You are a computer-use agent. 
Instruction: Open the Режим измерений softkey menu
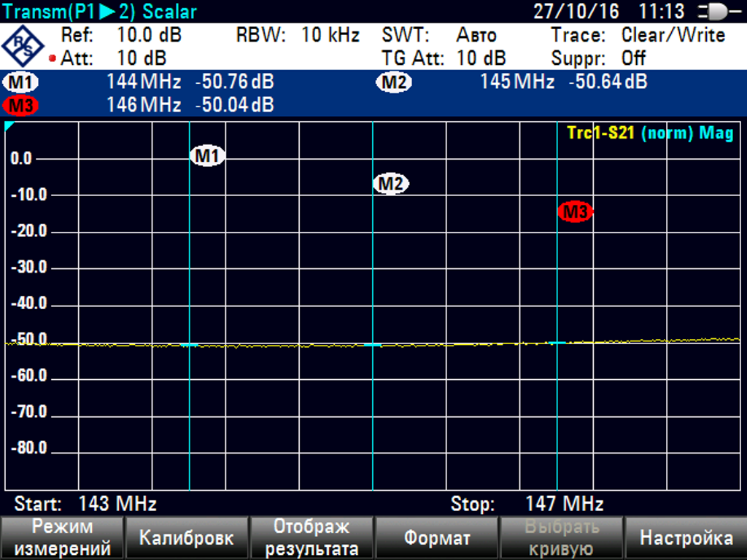62,538
